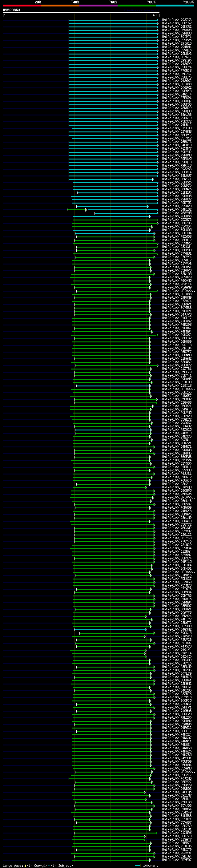The image size is (197, 868).
Task: Click the cyan =100char. scale line in legend
Action: tap(137, 866)
